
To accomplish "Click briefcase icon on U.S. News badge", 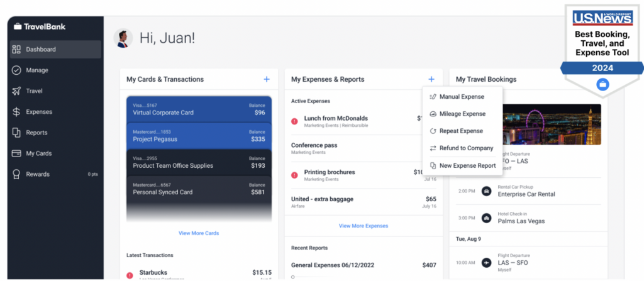I will pyautogui.click(x=602, y=84).
